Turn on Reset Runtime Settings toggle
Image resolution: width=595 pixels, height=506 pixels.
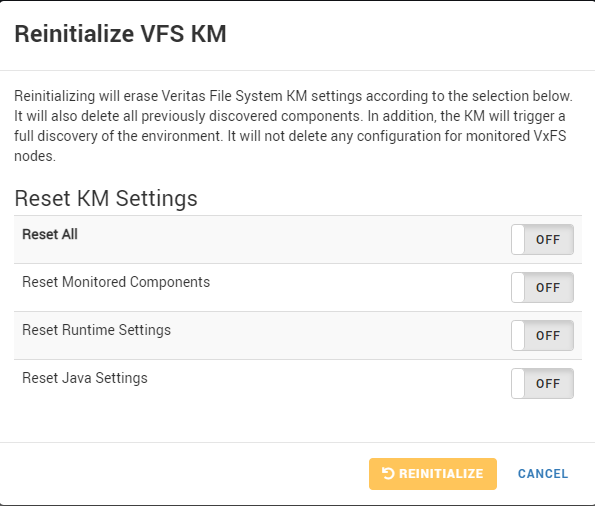(542, 335)
